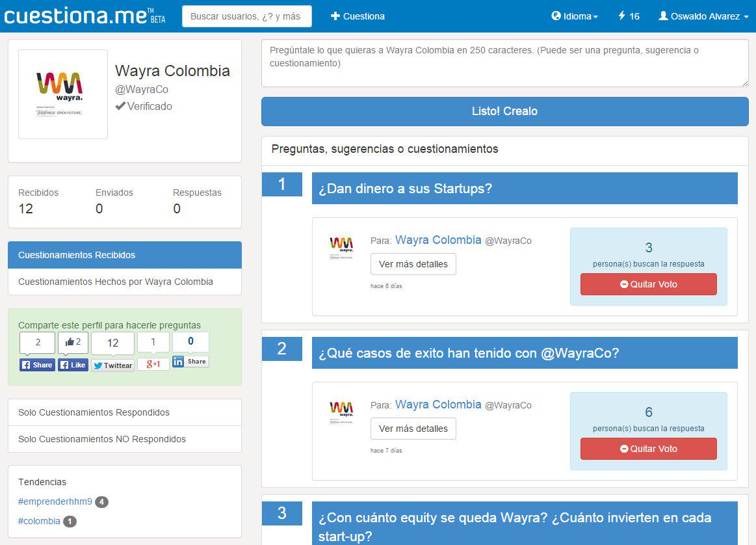Click the Verificado checkmark icon
The height and width of the screenshot is (545, 756).
coord(120,105)
